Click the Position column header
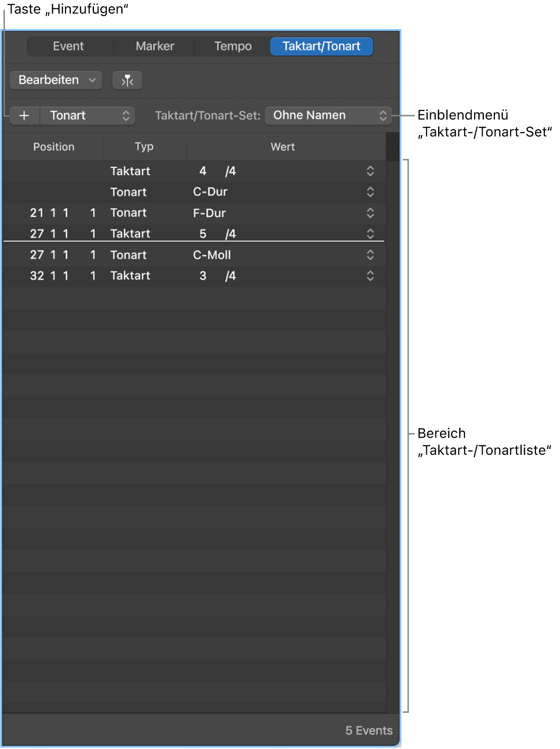Screen dimensions: 560x749 click(54, 147)
